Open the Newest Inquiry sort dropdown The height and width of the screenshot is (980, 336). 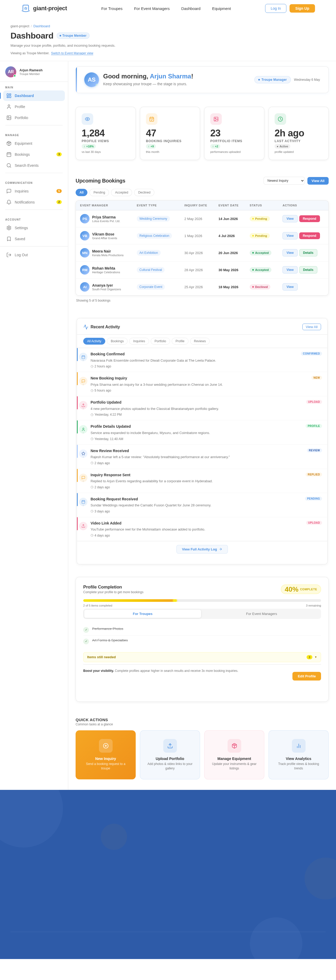(284, 181)
